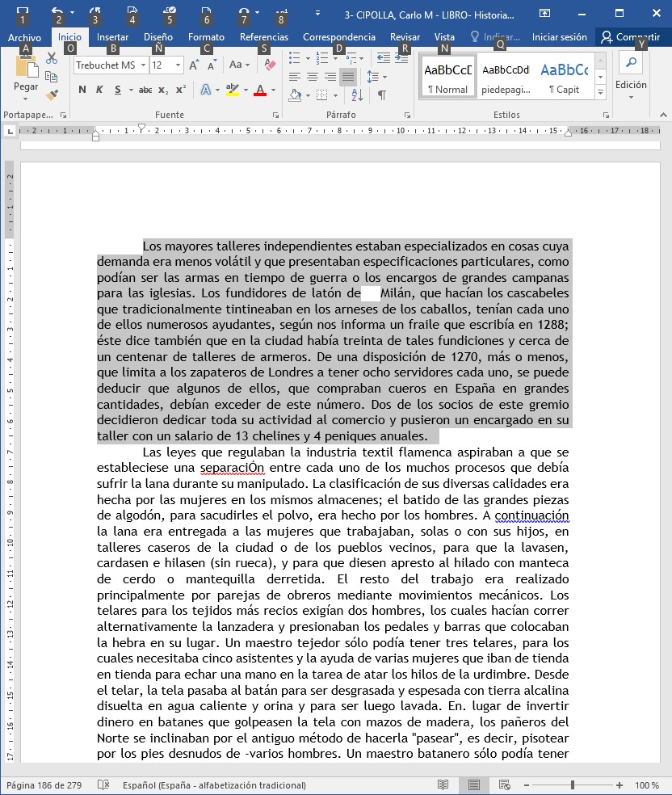Switch to the Referencias tab
672x795 pixels.
pyautogui.click(x=264, y=37)
